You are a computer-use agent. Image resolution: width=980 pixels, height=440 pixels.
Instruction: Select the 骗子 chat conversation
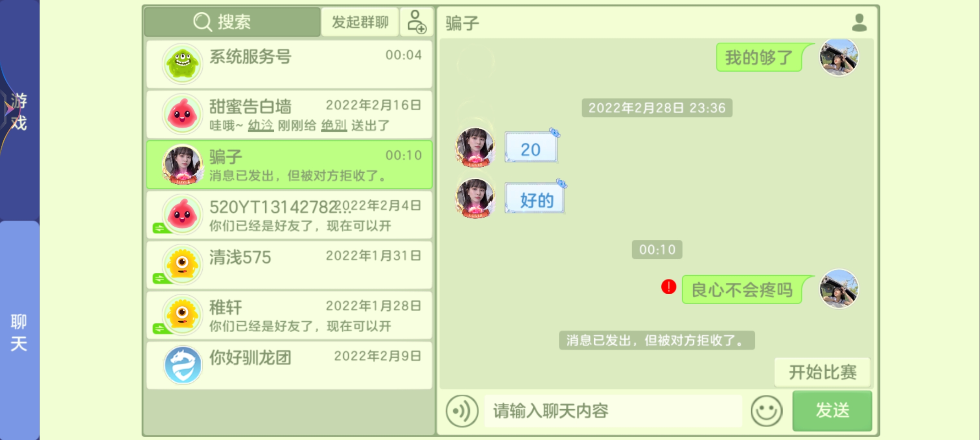[x=289, y=165]
